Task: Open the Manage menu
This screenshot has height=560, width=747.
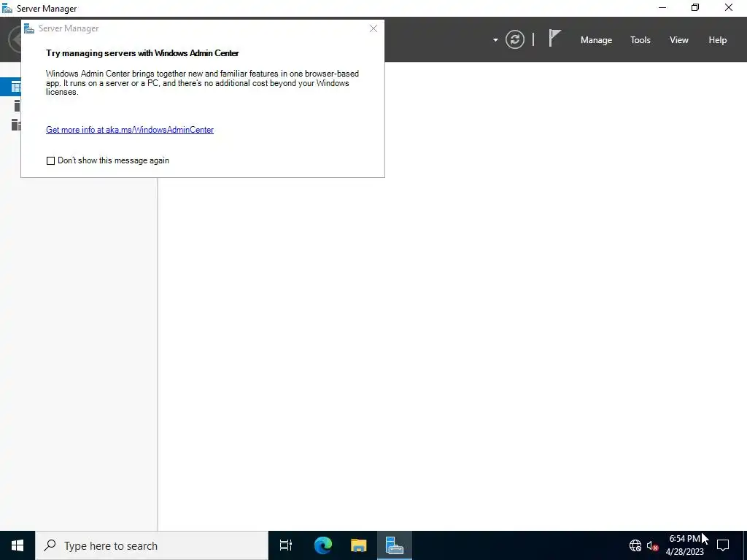Action: tap(596, 40)
